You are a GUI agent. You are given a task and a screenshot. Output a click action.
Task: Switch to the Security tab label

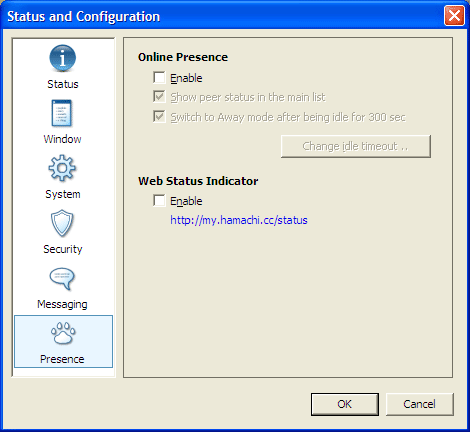click(63, 249)
